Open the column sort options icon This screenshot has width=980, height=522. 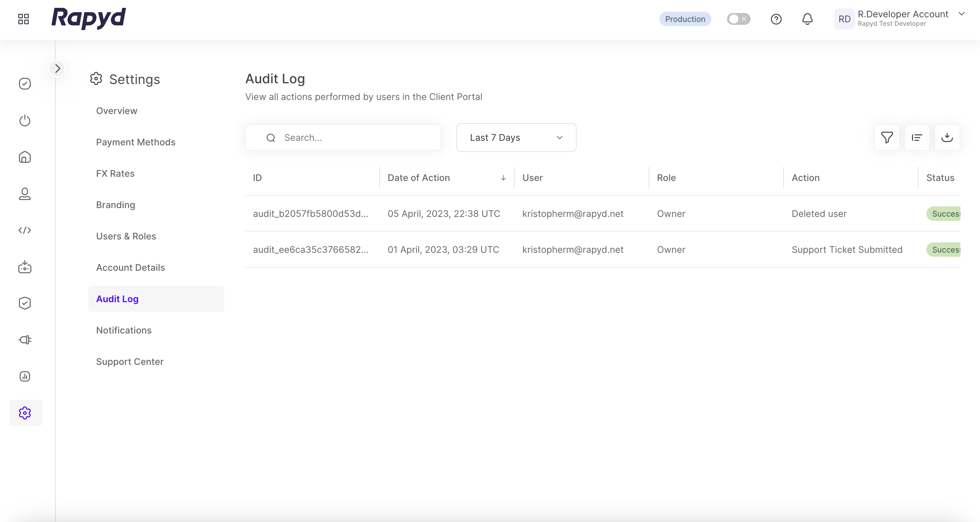coord(917,137)
